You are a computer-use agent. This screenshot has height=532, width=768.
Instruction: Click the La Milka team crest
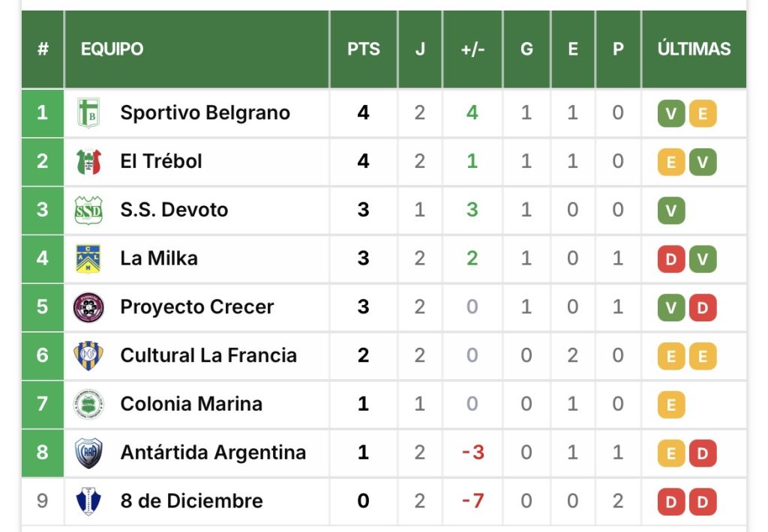point(88,259)
